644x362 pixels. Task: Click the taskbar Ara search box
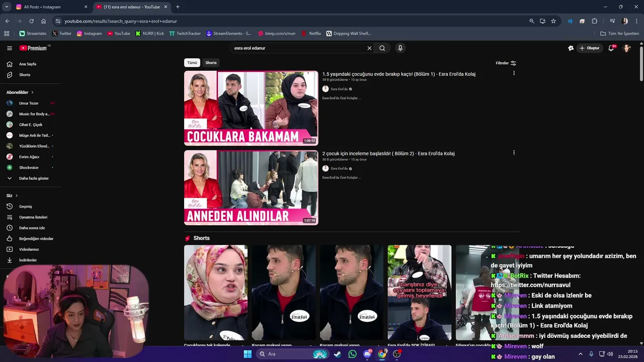point(293,354)
